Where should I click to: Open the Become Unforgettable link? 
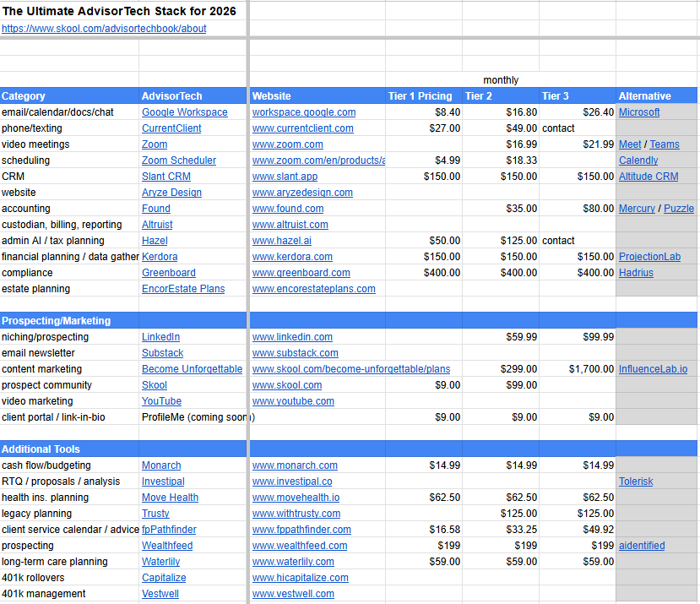(x=192, y=369)
